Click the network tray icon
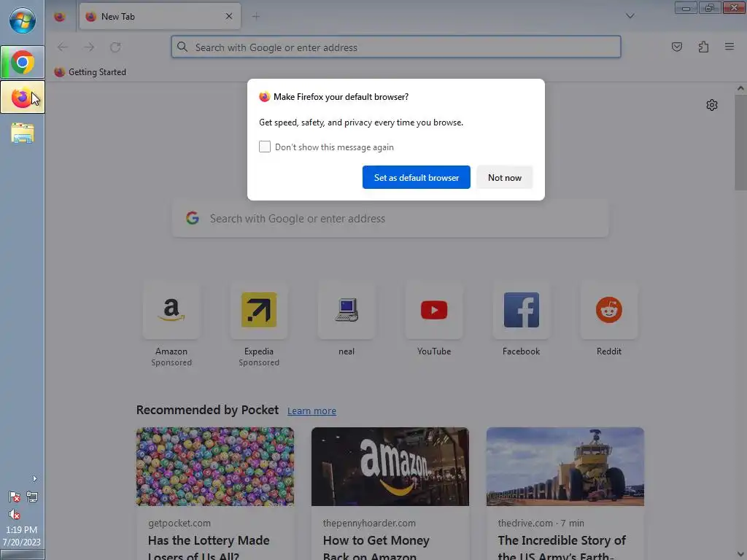The height and width of the screenshot is (560, 747). [32, 497]
